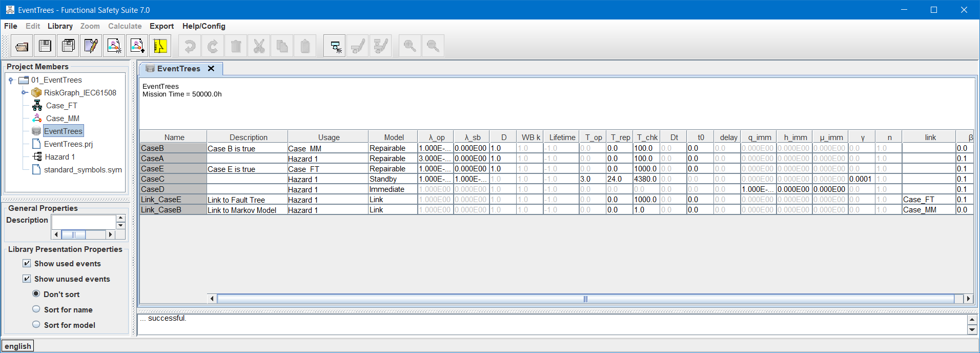980x353 pixels.
Task: Click the new Markov model icon with star
Action: point(114,46)
